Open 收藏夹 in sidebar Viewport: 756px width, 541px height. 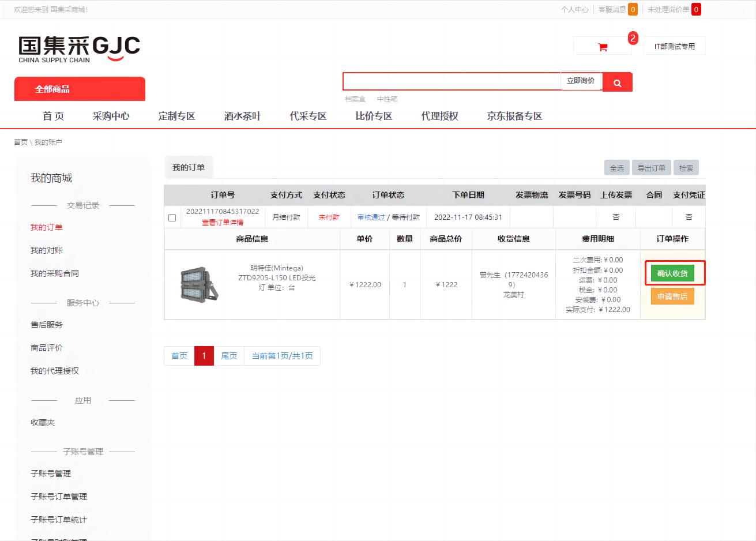43,422
